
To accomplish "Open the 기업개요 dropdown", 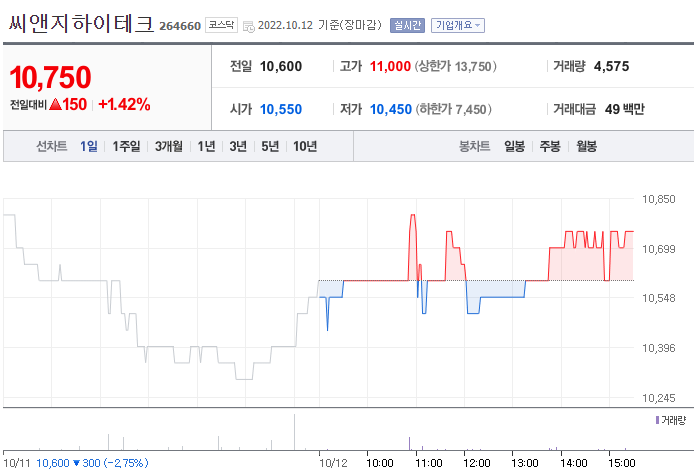I will click(458, 26).
